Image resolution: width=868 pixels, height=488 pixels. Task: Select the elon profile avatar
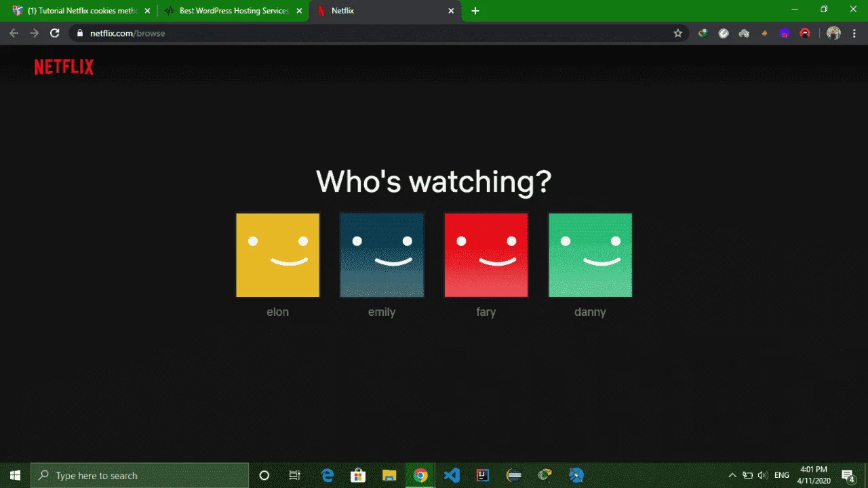coord(278,255)
